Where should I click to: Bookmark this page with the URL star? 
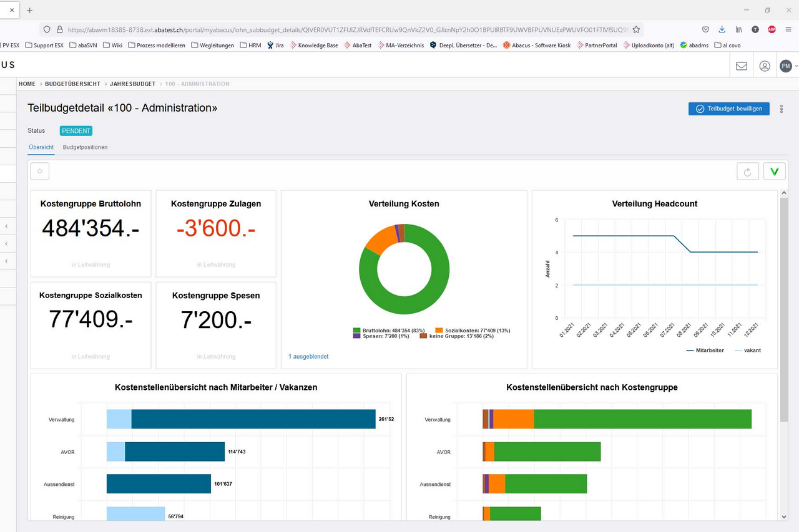tap(636, 29)
